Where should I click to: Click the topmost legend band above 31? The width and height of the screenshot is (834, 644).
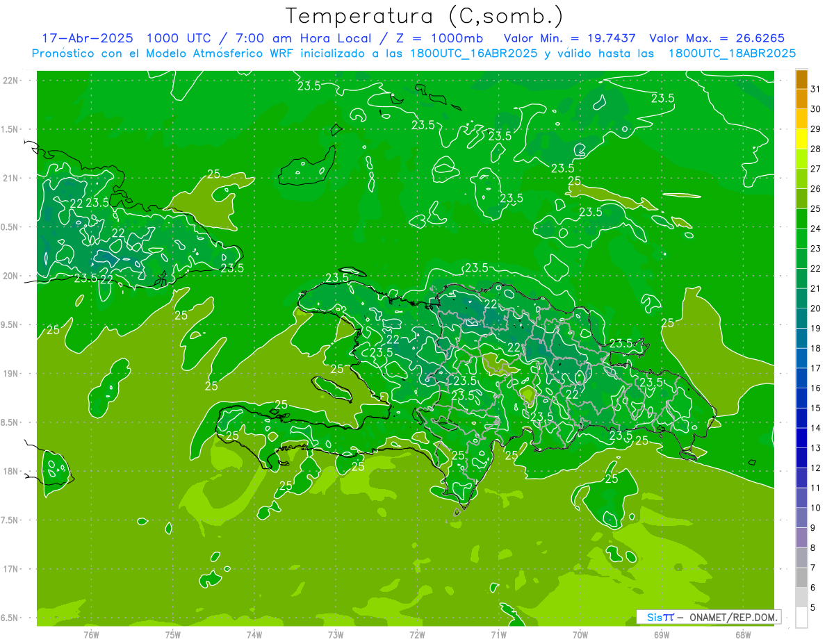click(801, 79)
